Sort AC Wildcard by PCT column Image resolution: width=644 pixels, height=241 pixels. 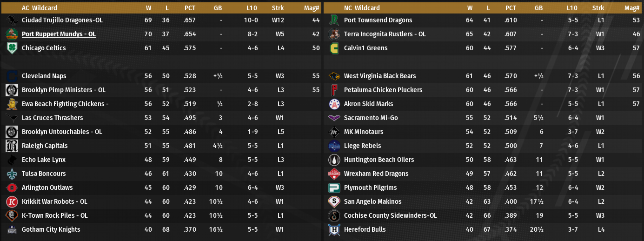(x=190, y=8)
